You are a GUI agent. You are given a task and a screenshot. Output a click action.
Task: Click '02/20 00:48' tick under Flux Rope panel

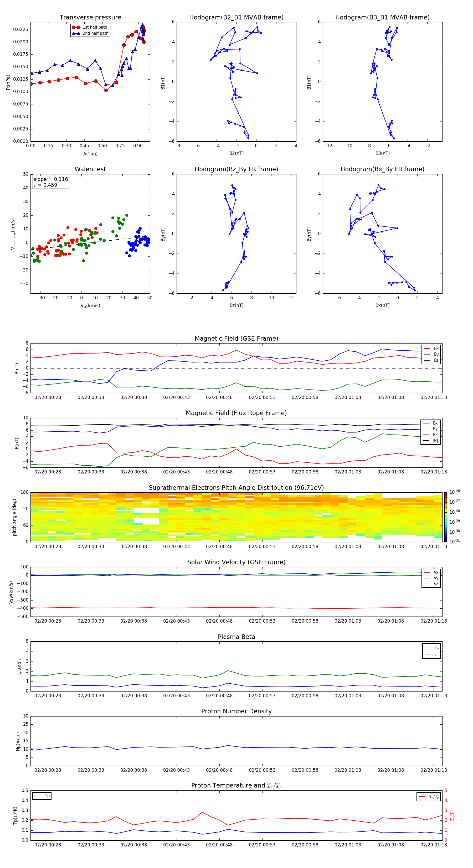(x=219, y=472)
